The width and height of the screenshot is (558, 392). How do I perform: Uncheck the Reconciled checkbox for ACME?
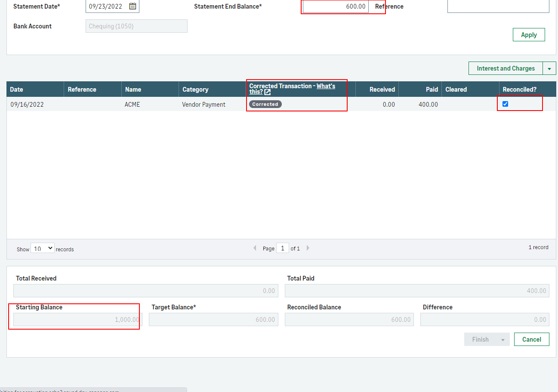506,104
